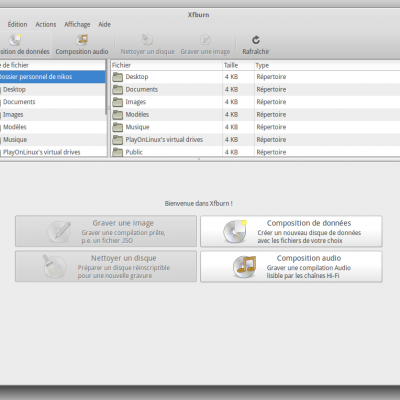
Task: Start a Composition de données from welcome panel
Action: (x=291, y=231)
